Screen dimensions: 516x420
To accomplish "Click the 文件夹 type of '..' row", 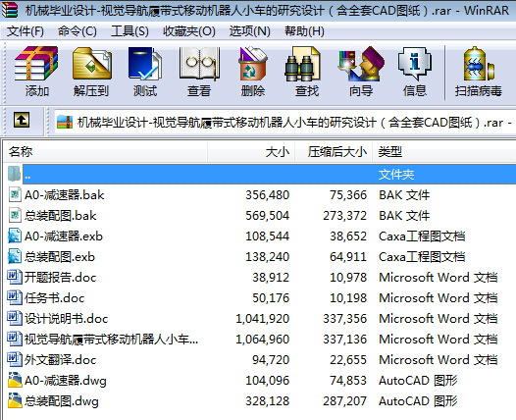I will click(x=396, y=175).
